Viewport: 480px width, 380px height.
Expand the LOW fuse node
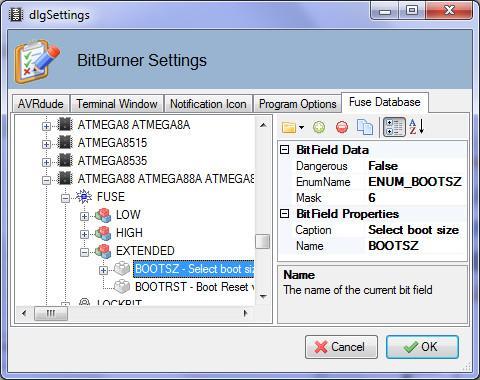tap(84, 216)
